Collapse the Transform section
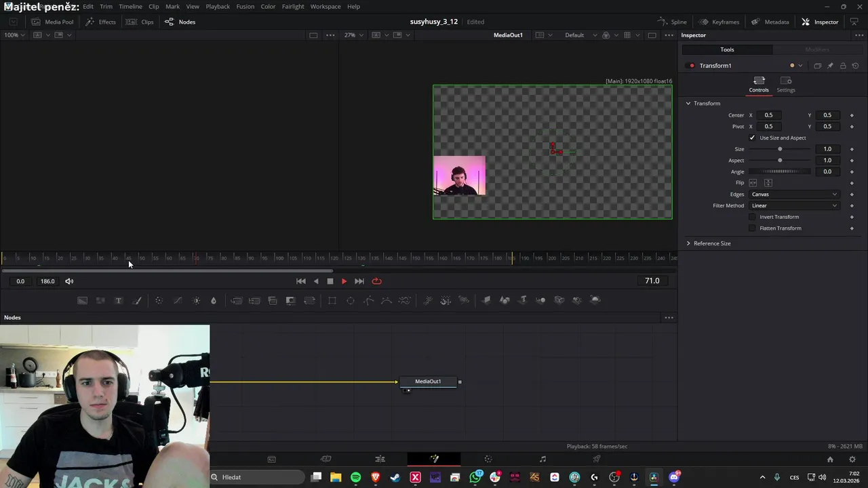The width and height of the screenshot is (868, 488). (x=688, y=104)
